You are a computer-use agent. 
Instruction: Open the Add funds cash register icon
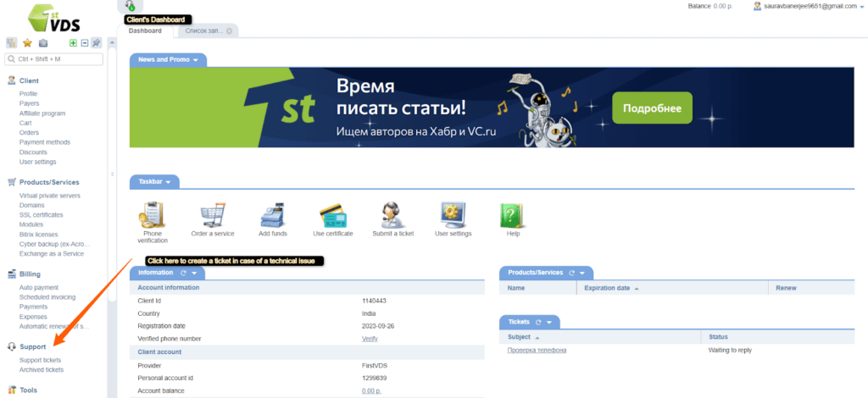(273, 215)
